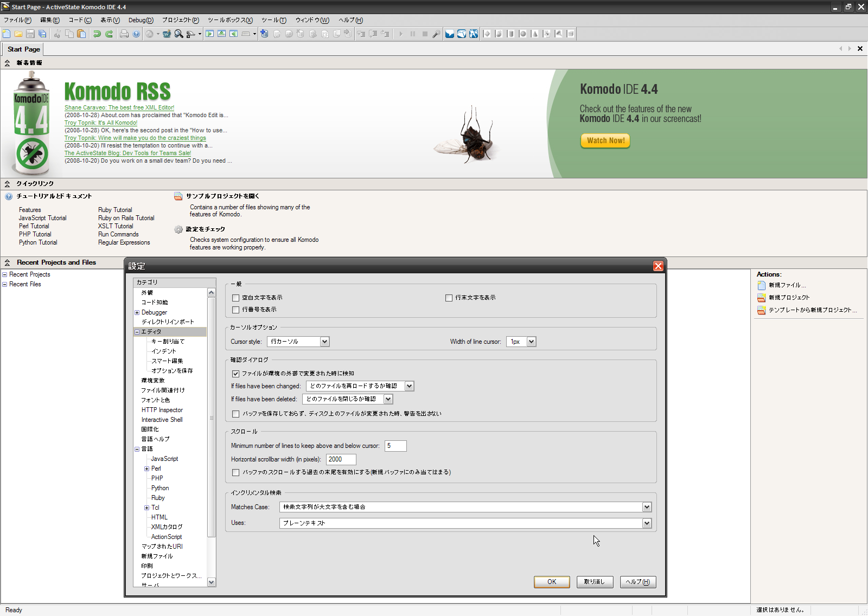The width and height of the screenshot is (868, 616).
Task: Click the Watch Now! button
Action: (x=605, y=140)
